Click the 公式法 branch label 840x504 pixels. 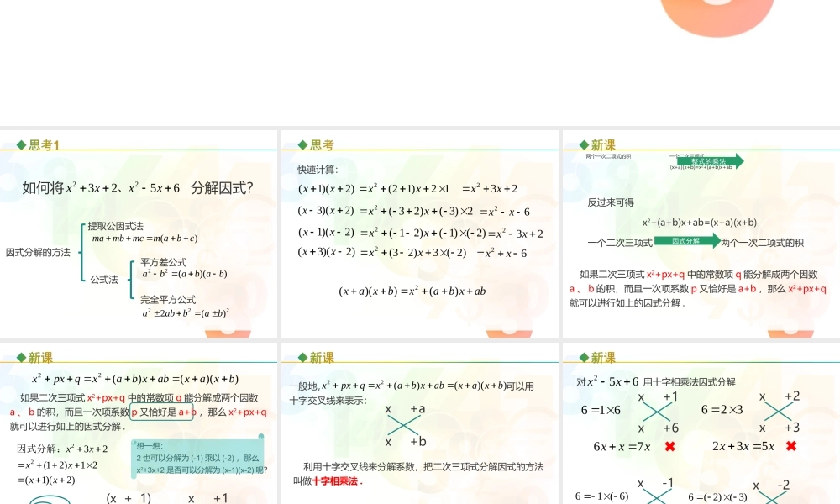(x=102, y=280)
